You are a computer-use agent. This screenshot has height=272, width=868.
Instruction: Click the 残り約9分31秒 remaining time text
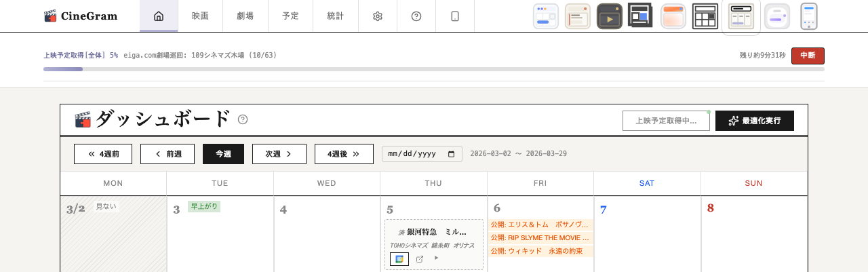click(x=763, y=56)
